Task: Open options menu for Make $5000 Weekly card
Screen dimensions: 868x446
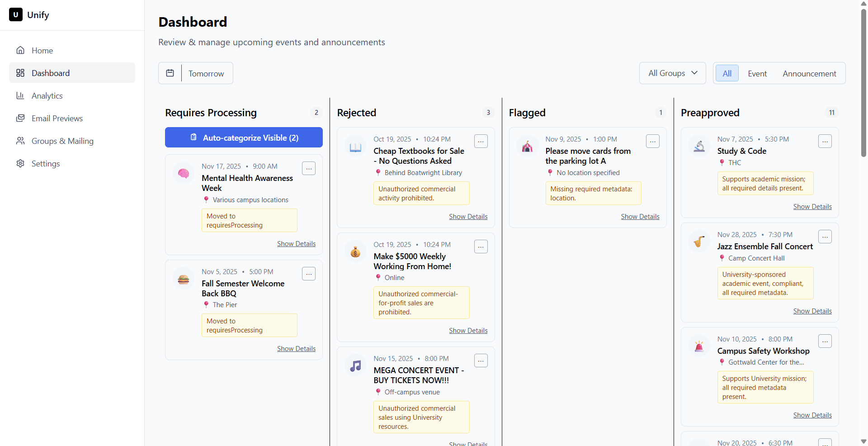Action: point(481,247)
